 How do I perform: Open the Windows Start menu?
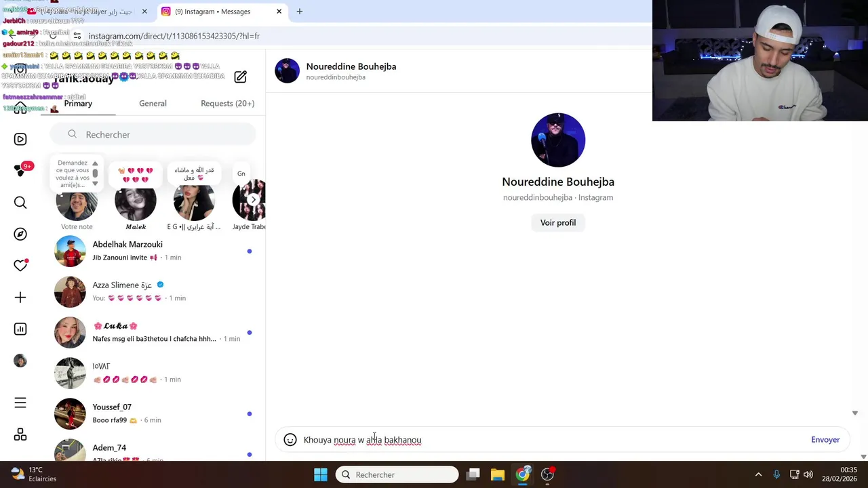click(x=321, y=474)
